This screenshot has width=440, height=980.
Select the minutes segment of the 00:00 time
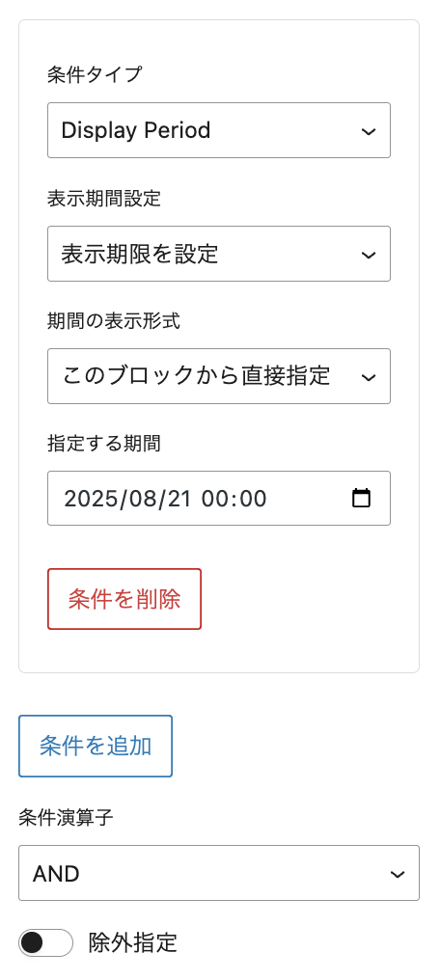[x=252, y=498]
